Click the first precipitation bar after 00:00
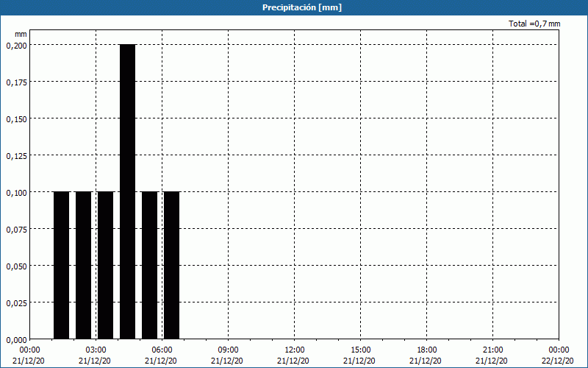 pyautogui.click(x=62, y=265)
